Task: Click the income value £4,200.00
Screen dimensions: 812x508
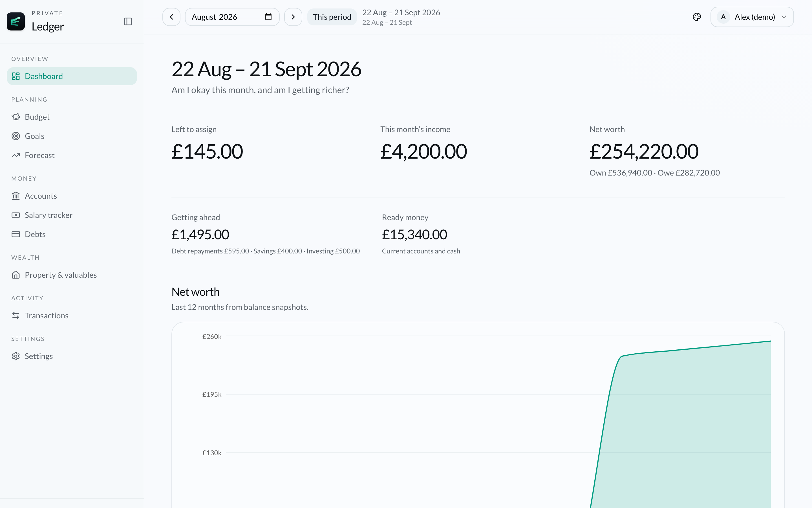Action: (423, 151)
